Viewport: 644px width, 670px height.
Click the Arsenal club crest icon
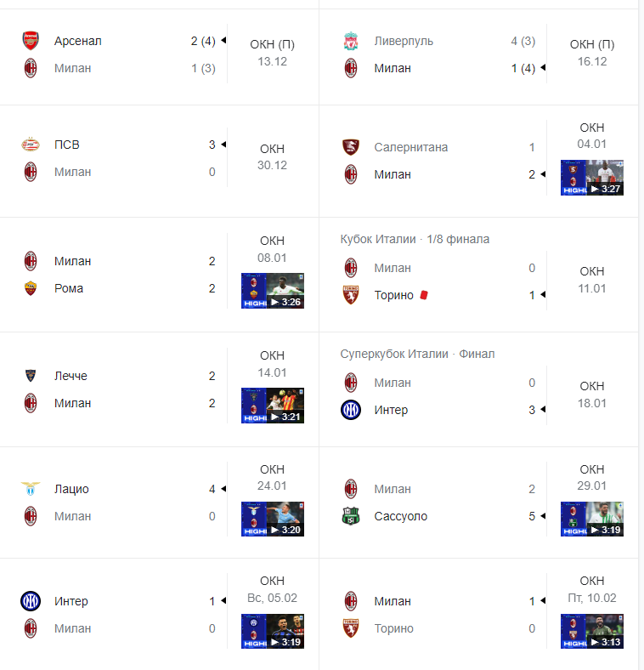click(x=31, y=41)
